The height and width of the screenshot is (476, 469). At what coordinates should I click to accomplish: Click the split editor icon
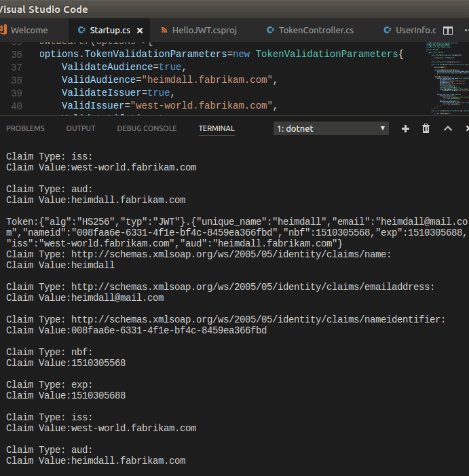(448, 31)
